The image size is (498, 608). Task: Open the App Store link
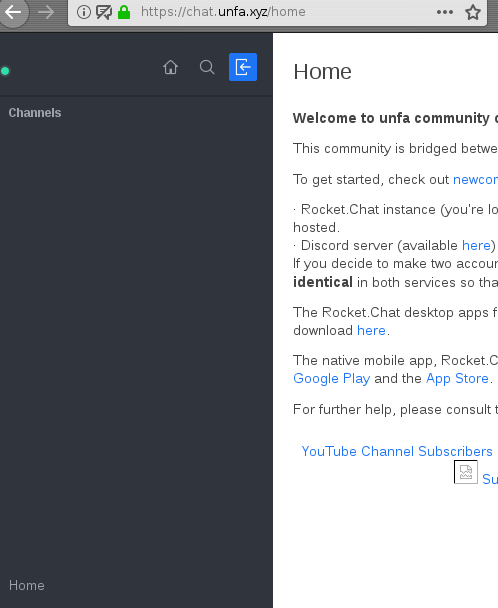457,378
